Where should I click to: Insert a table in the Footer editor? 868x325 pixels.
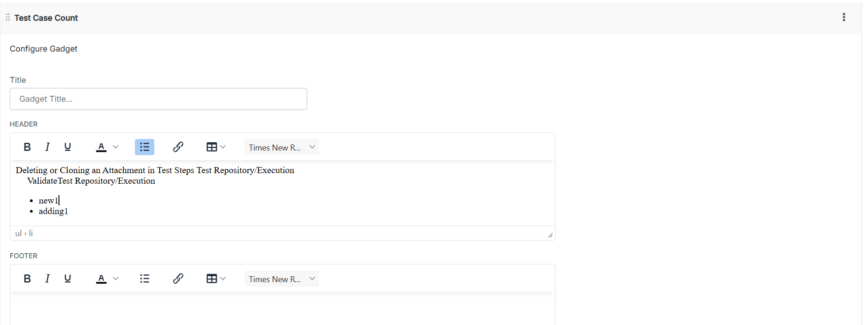[x=212, y=279]
